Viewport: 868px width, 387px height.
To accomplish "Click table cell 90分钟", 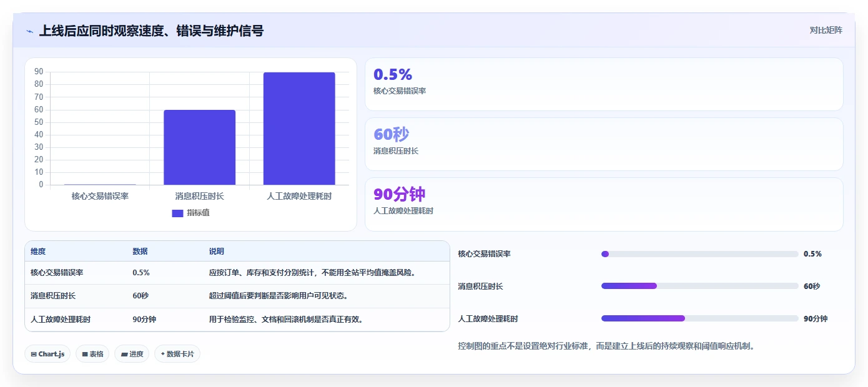I will click(x=144, y=320).
